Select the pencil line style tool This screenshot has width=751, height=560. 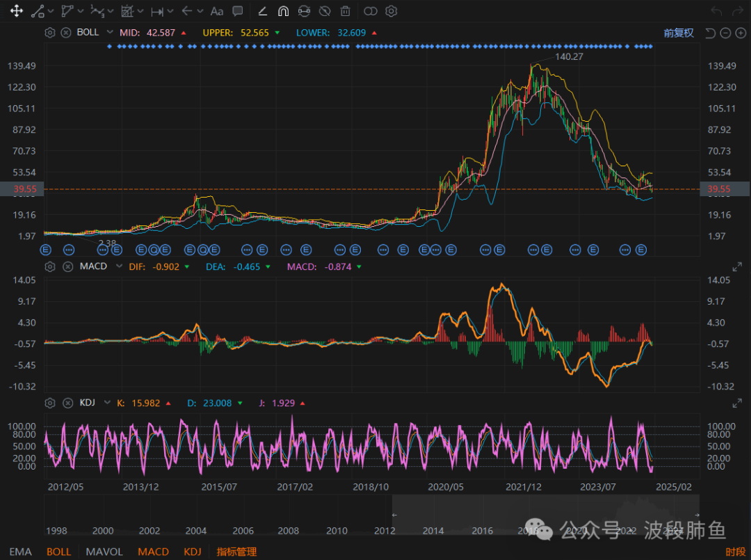coord(262,11)
